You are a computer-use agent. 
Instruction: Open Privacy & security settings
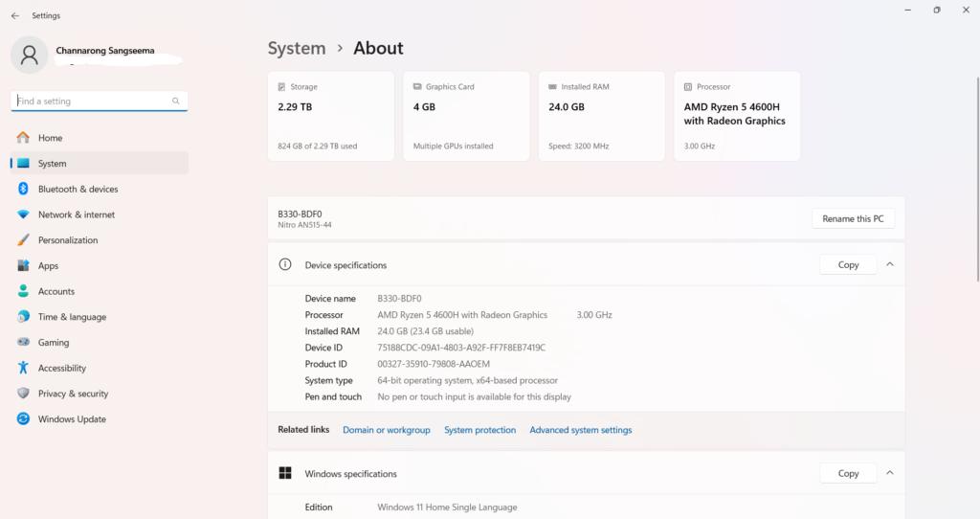[100, 394]
